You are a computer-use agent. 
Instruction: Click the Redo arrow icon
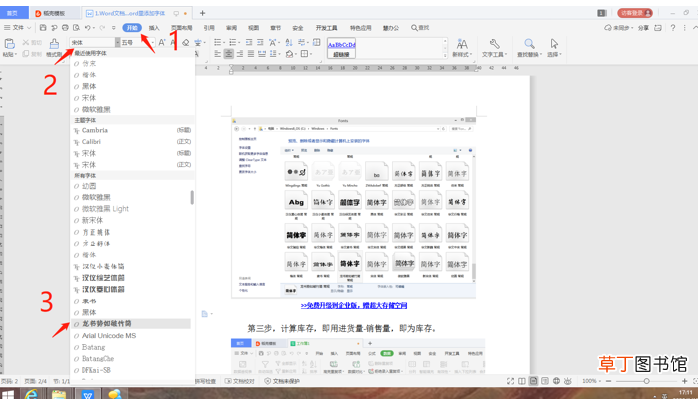[x=102, y=28]
